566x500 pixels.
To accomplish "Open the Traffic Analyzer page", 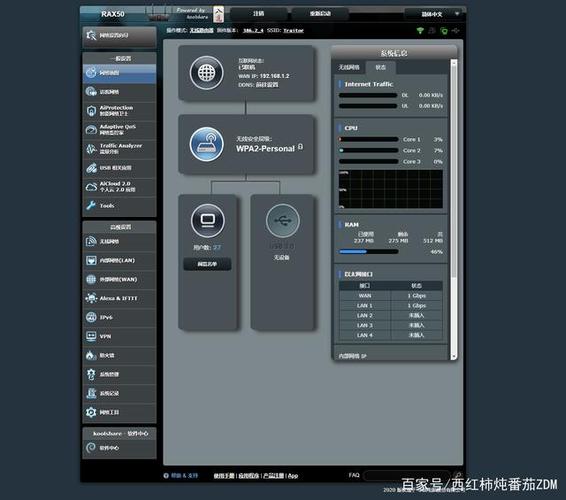I will point(119,149).
